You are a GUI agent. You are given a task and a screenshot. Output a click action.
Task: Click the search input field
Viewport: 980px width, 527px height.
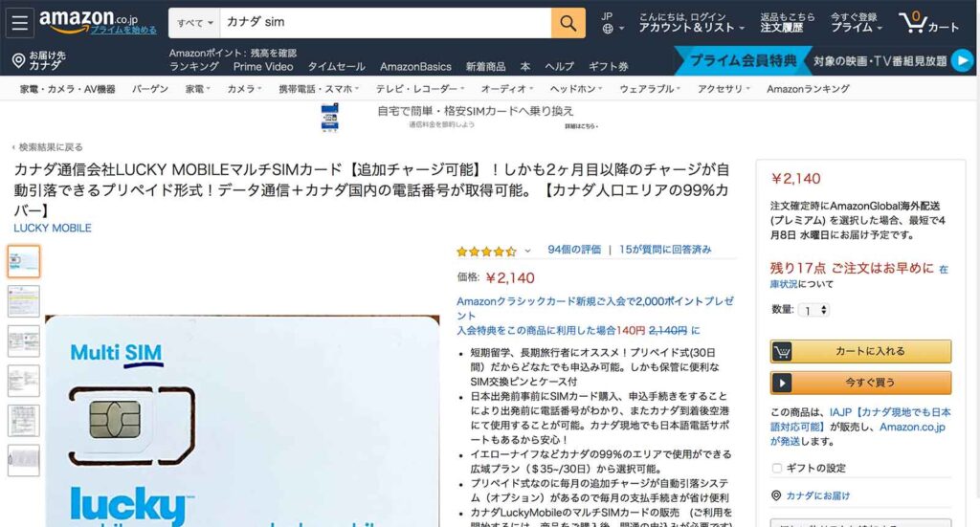tap(386, 23)
